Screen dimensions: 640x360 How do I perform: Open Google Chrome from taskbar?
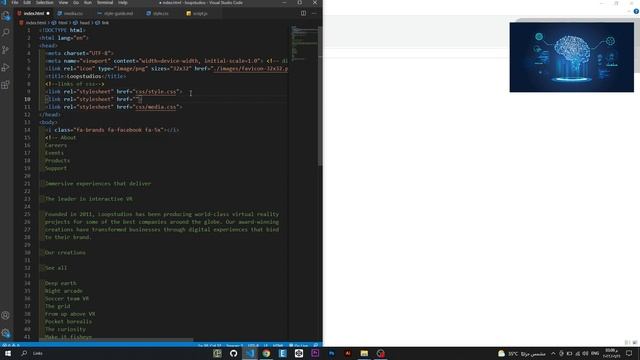pos(266,353)
